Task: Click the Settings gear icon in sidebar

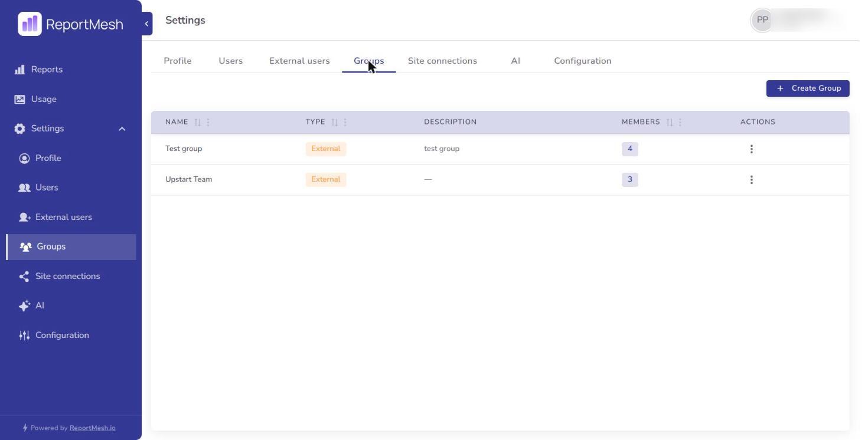Action: [19, 129]
